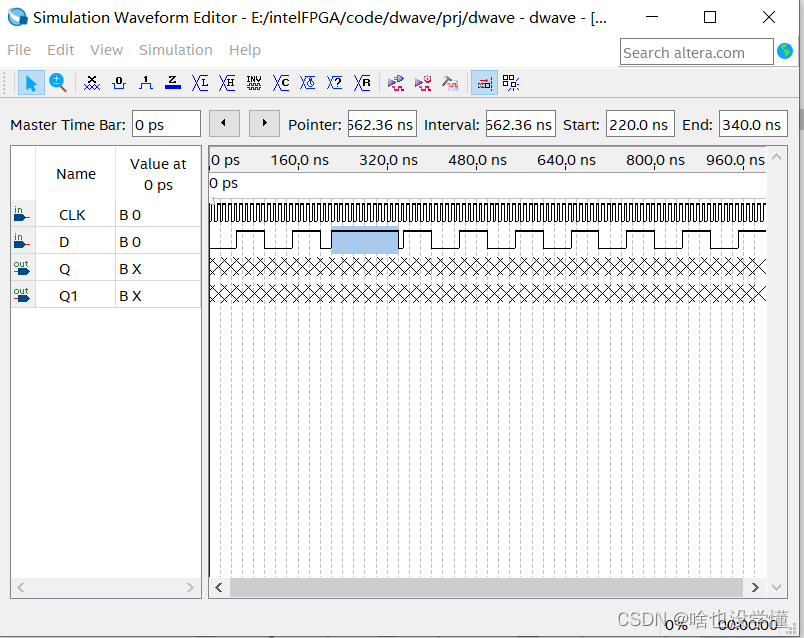Open the Simulation menu
The image size is (804, 638).
point(176,50)
